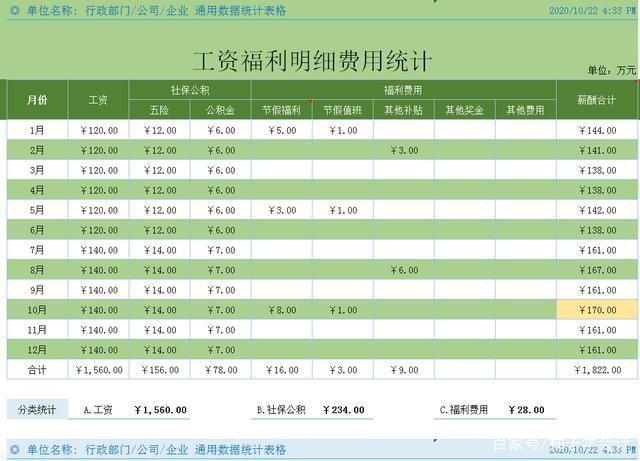Image resolution: width=640 pixels, height=461 pixels.
Task: Click the 10月 节假福利 cell ¥8.00
Action: tap(282, 310)
